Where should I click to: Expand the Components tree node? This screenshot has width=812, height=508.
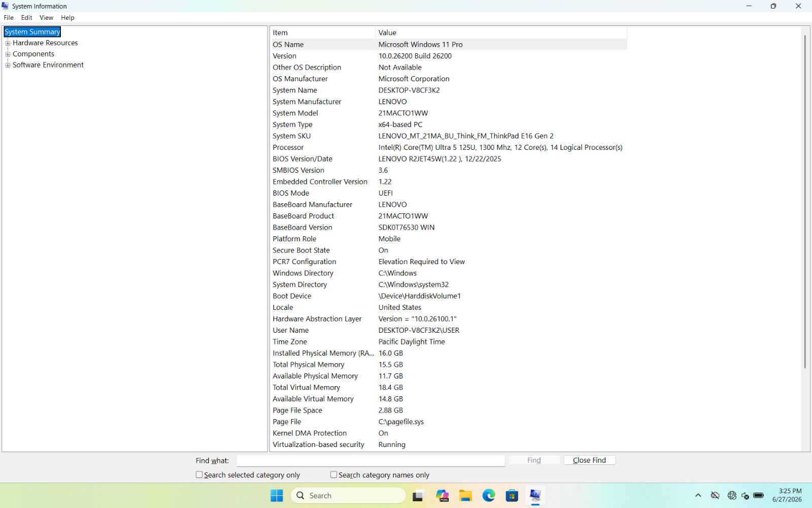pos(8,54)
